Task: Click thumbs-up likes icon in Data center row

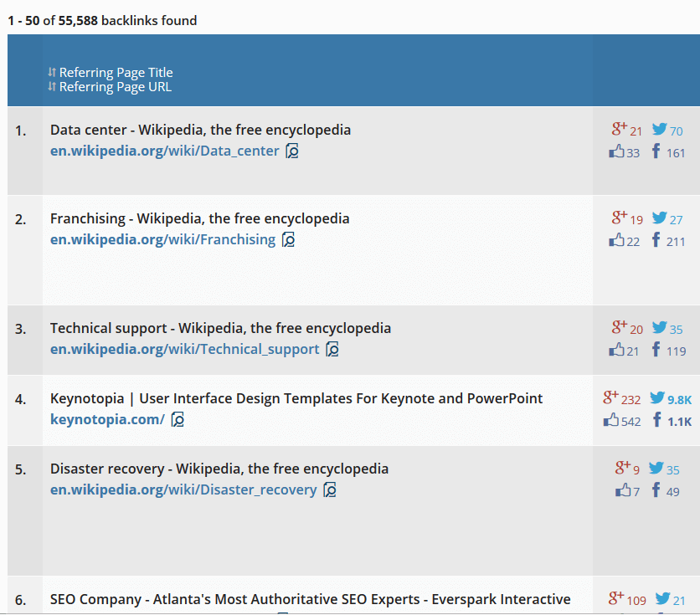Action: 616,151
